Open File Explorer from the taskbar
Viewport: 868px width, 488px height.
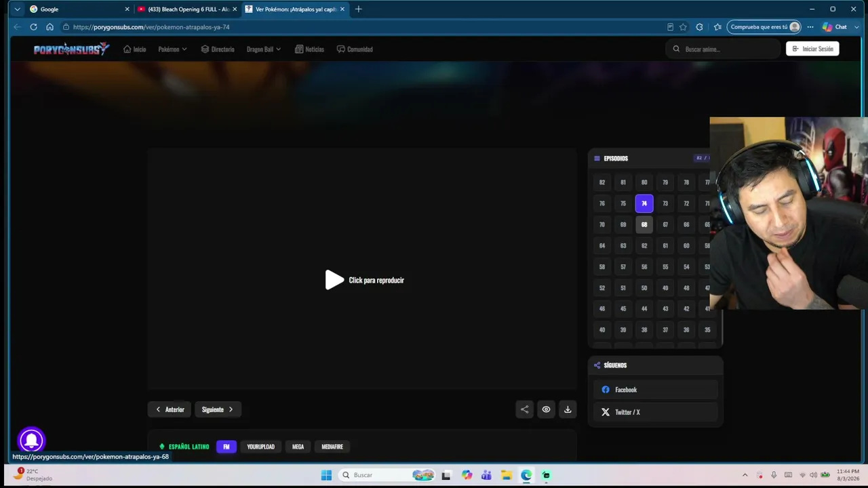(507, 475)
